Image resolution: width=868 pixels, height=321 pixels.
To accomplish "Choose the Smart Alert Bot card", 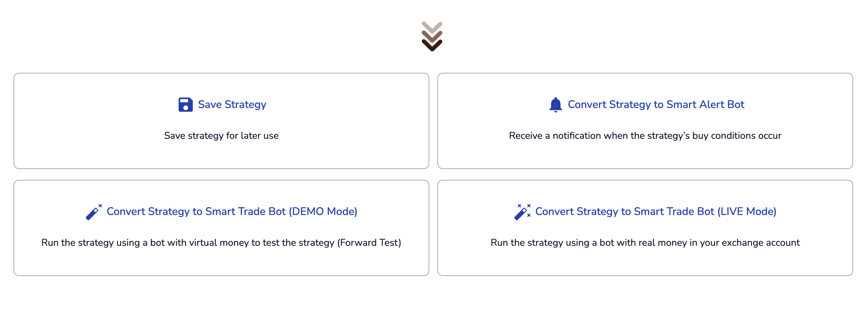I will tap(645, 121).
